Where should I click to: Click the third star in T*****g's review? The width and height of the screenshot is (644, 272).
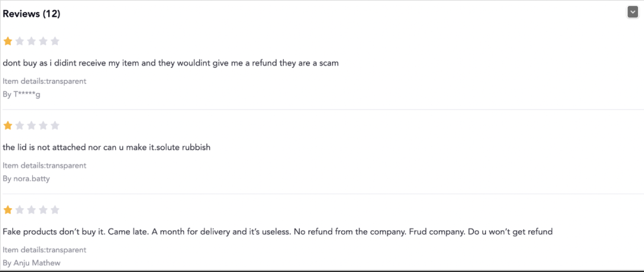32,41
